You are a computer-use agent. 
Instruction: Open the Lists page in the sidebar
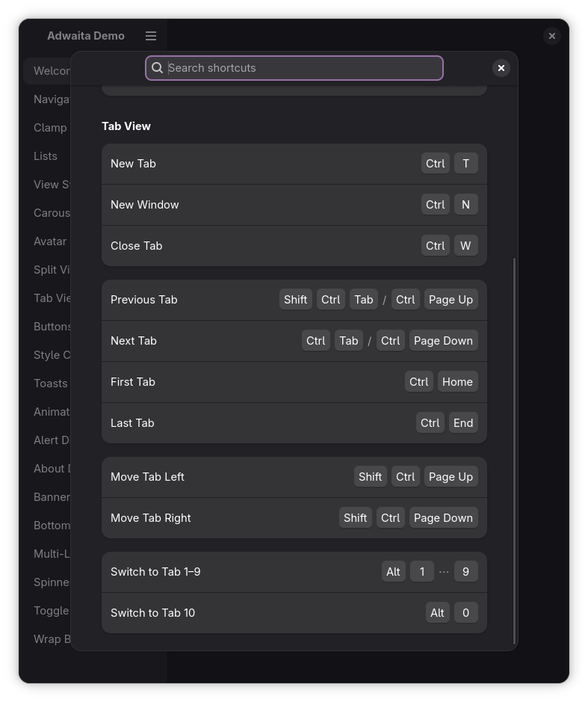pos(45,156)
